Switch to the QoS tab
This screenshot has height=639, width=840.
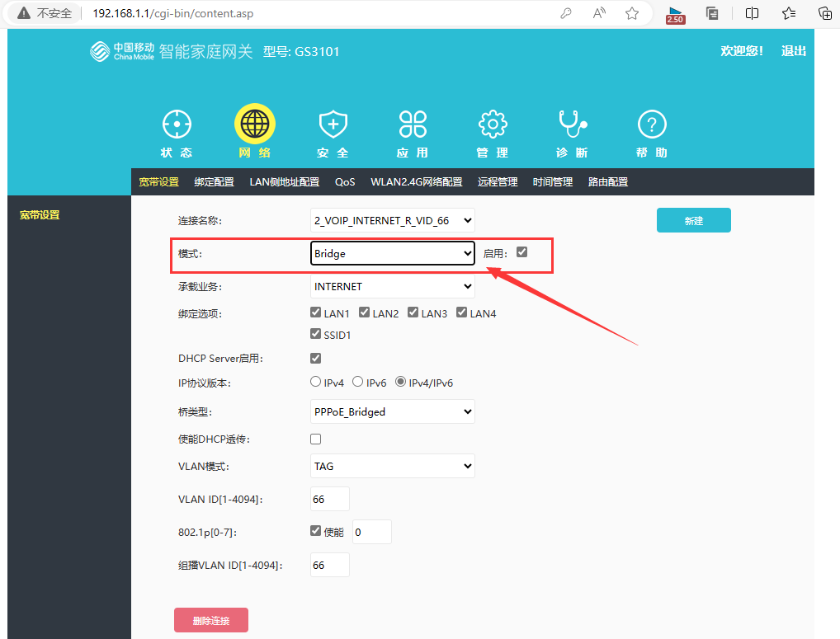click(x=345, y=181)
